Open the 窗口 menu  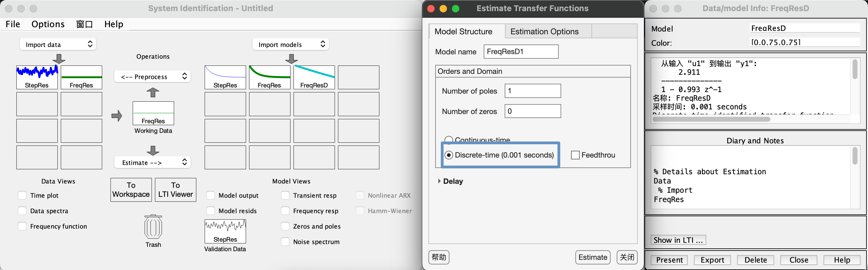[84, 24]
